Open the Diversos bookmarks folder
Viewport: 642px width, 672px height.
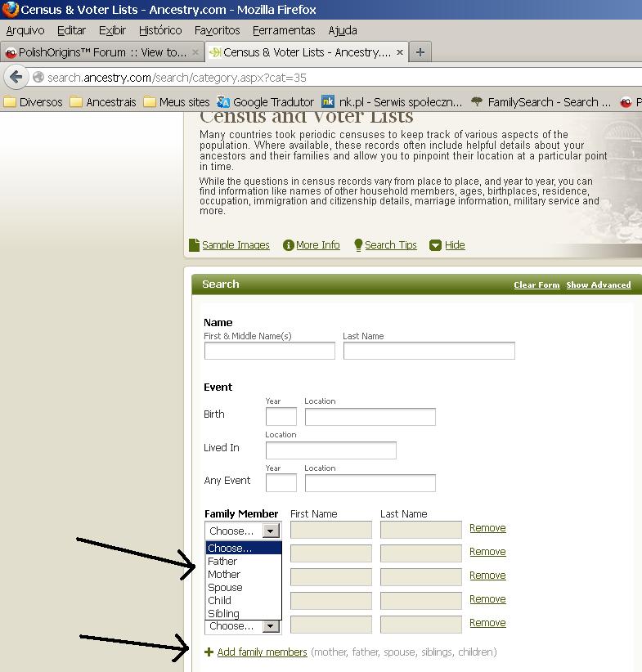pyautogui.click(x=33, y=102)
